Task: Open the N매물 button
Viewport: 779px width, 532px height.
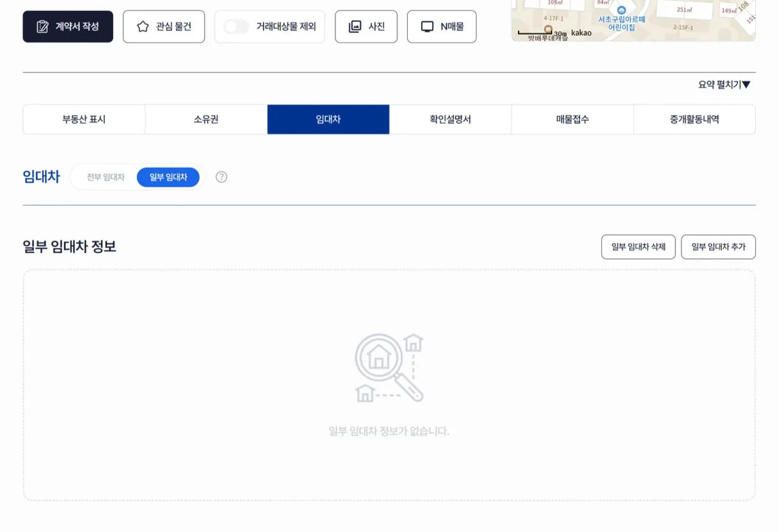Action: [x=441, y=26]
